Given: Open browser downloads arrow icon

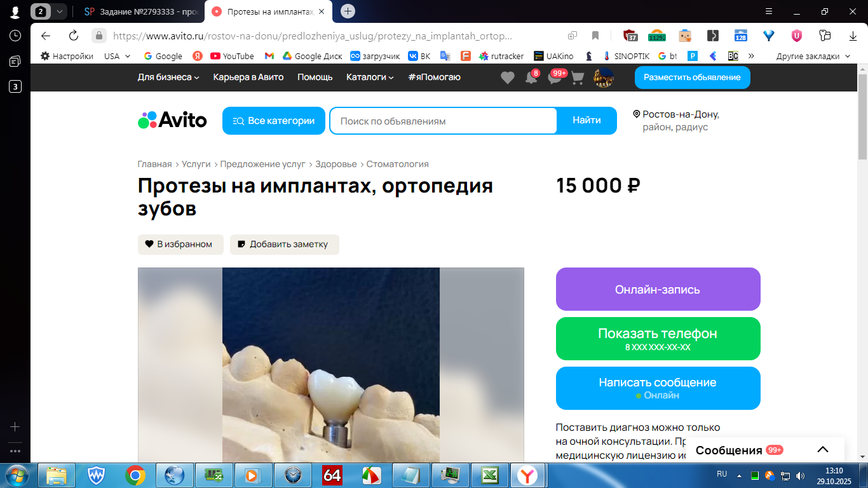Looking at the screenshot, I should (x=853, y=36).
